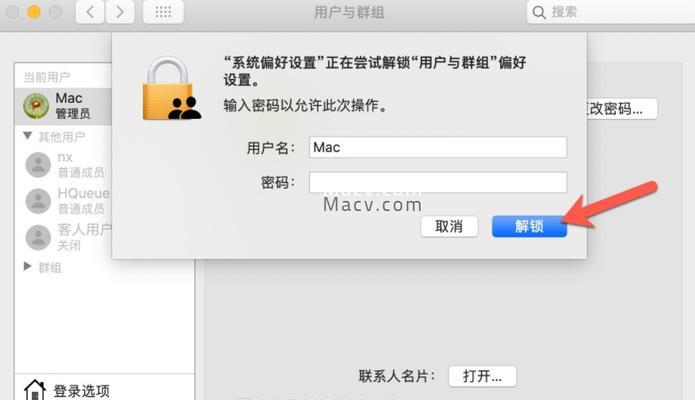The width and height of the screenshot is (695, 400).
Task: Select the Mac user avatar
Action: coord(36,106)
